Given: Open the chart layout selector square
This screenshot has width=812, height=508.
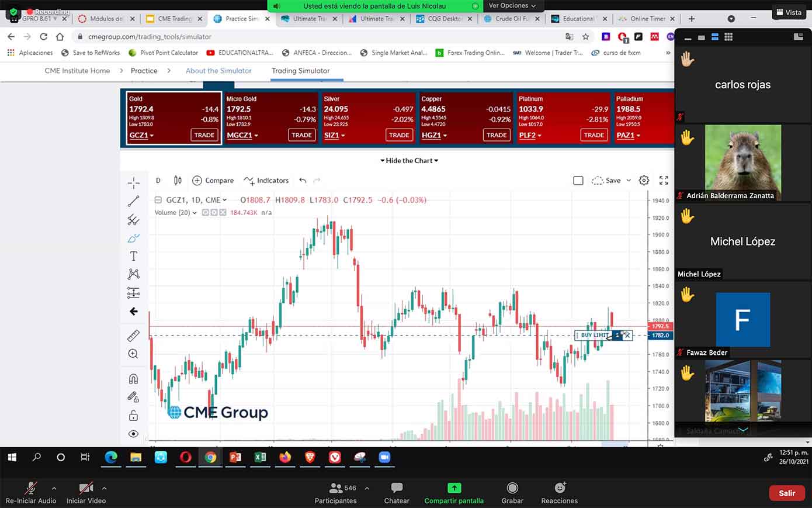Looking at the screenshot, I should (x=578, y=181).
